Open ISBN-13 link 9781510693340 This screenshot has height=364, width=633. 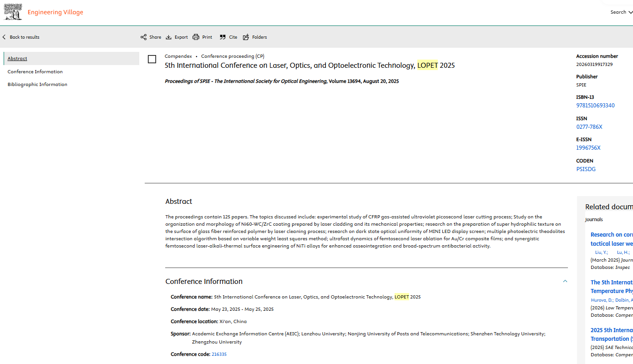tap(595, 106)
